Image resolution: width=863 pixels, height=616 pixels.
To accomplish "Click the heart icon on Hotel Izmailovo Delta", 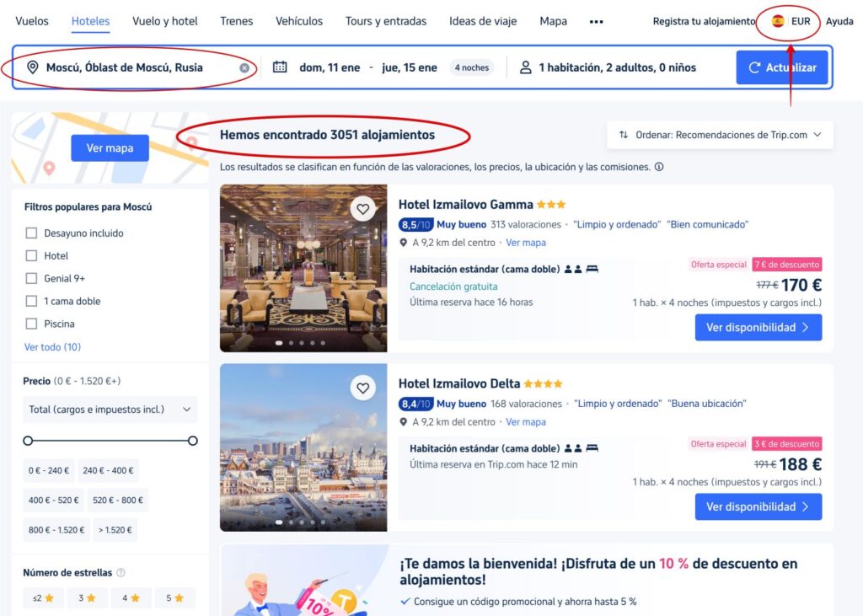I will 363,388.
